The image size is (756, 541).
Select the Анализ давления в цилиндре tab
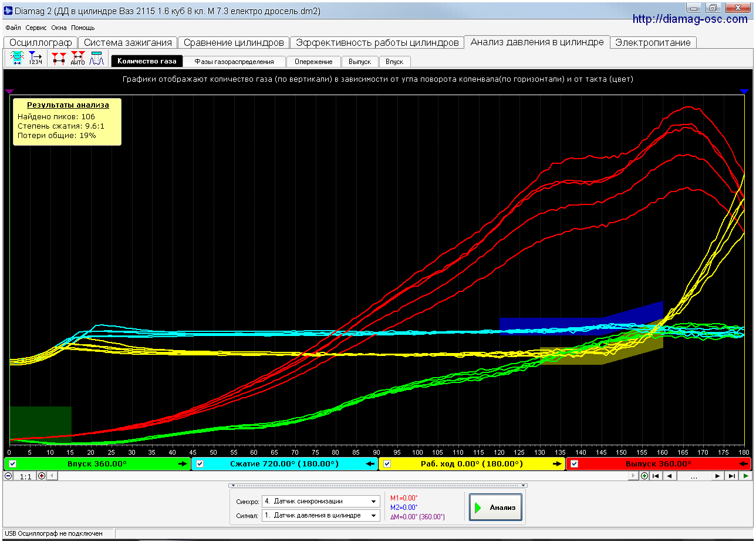(x=537, y=42)
